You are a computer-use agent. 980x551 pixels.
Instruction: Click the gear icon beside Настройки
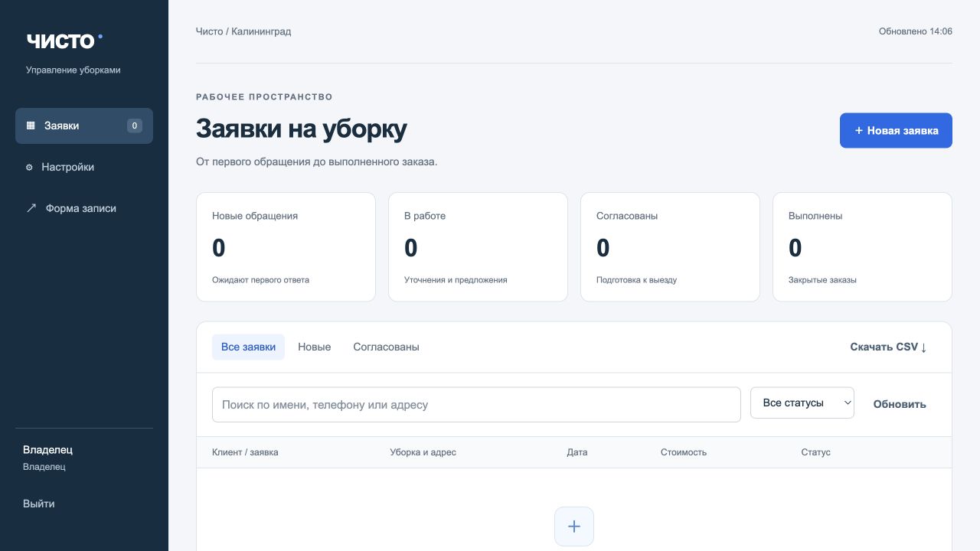pos(29,167)
